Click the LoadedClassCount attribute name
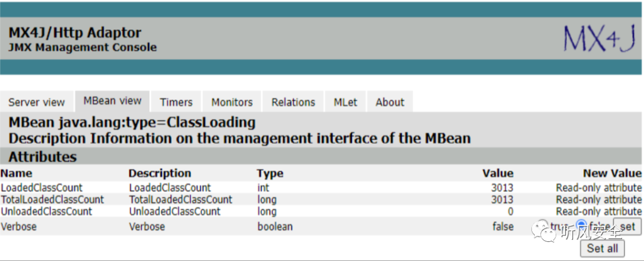 click(42, 188)
